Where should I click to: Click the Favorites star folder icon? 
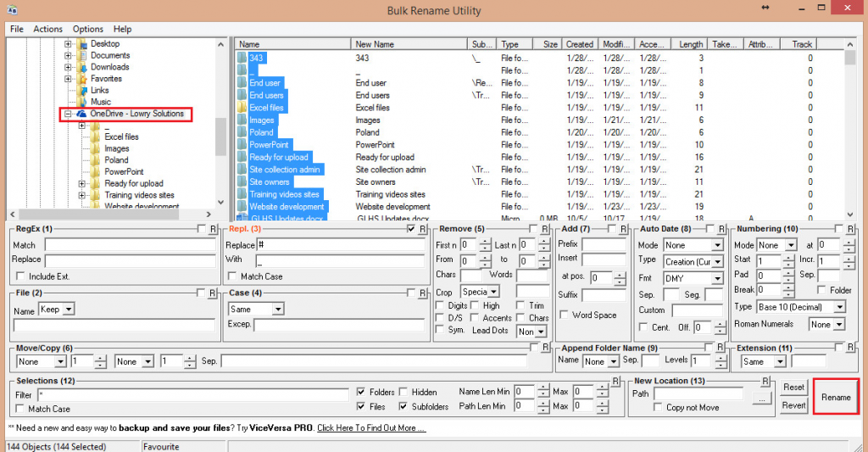[82, 79]
